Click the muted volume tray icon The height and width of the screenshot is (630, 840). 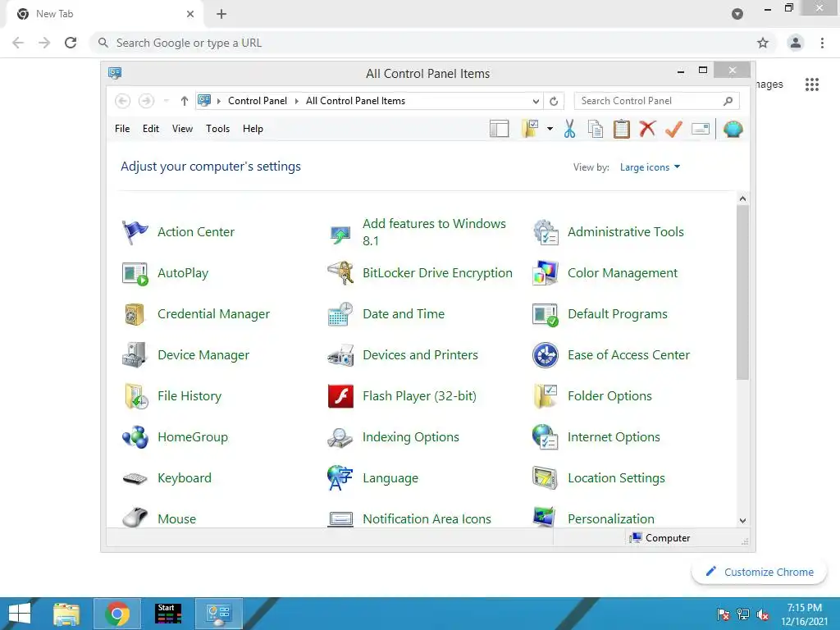tap(763, 615)
